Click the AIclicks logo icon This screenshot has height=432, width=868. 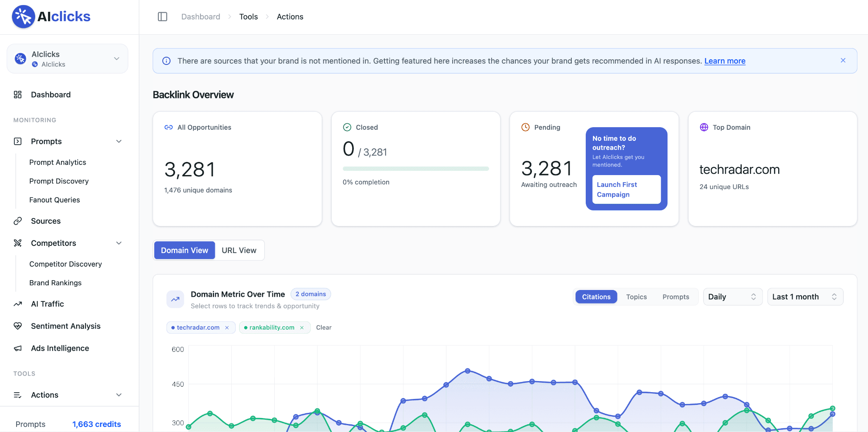(x=23, y=17)
